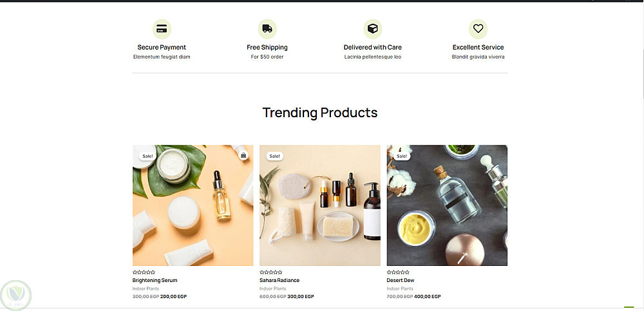Click the shield logo badge in bottom corner
The image size is (644, 311).
[x=15, y=295]
